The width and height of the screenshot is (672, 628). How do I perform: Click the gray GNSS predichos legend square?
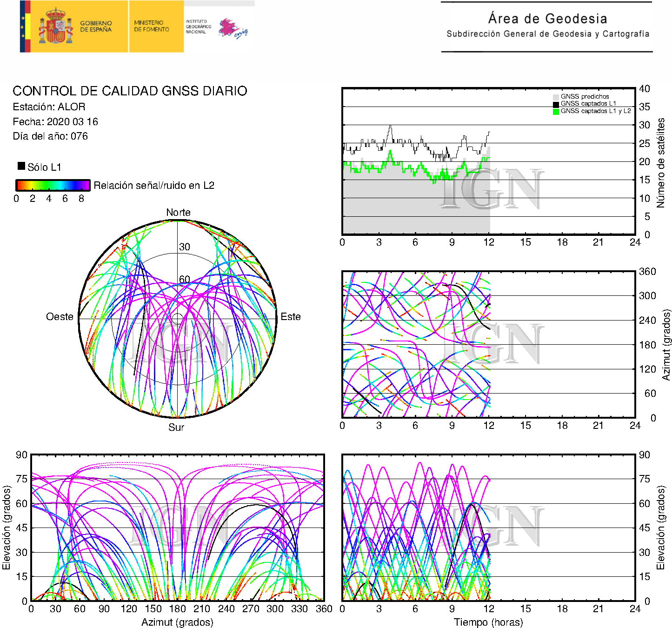pos(556,97)
